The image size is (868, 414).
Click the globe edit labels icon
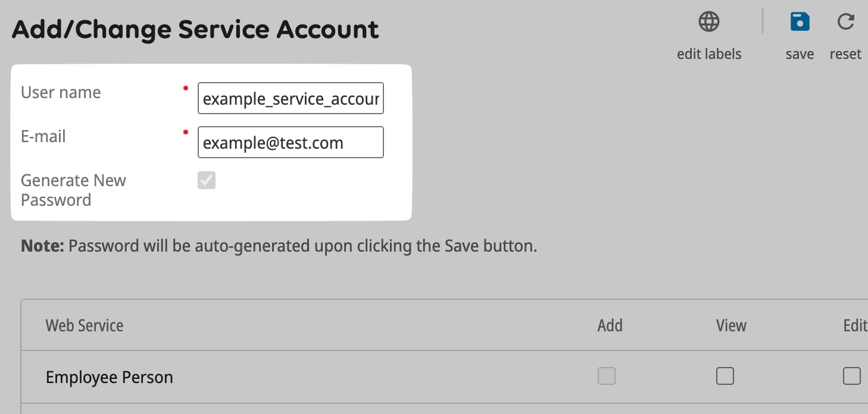tap(708, 22)
